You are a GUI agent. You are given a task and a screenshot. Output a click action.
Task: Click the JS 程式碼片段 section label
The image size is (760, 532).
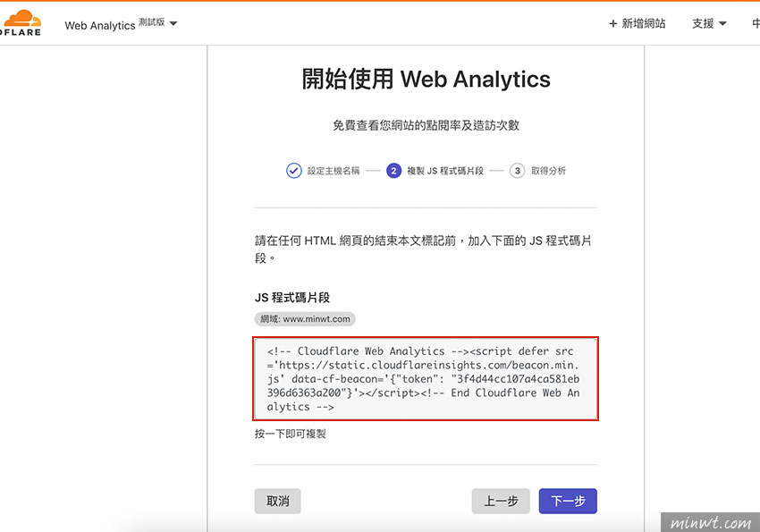click(x=292, y=297)
